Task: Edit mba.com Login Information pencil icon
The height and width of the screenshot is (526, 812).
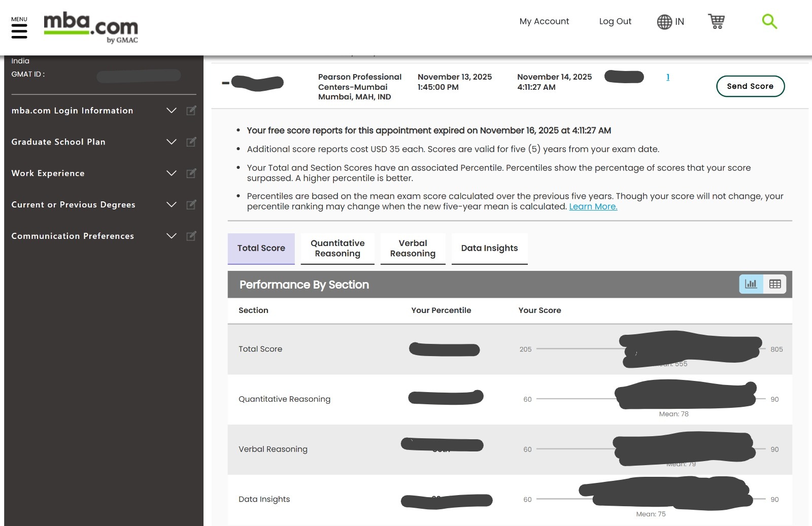Action: (x=191, y=111)
